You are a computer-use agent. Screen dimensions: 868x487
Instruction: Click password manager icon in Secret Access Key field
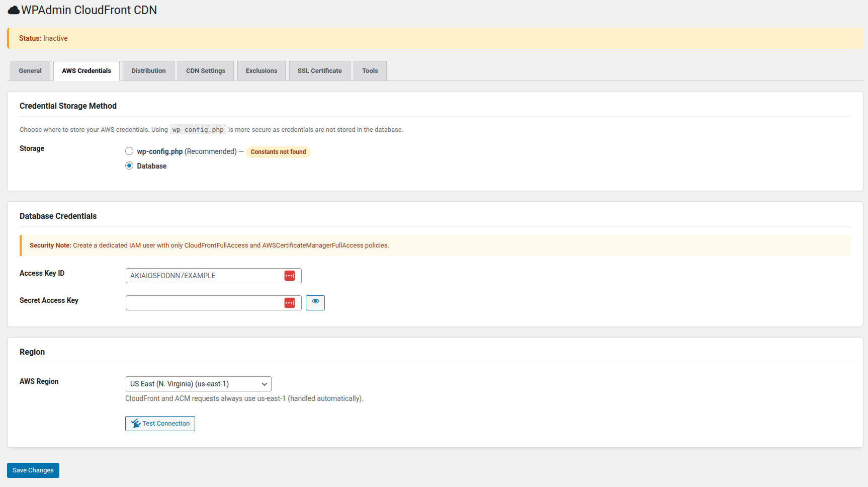tap(290, 303)
